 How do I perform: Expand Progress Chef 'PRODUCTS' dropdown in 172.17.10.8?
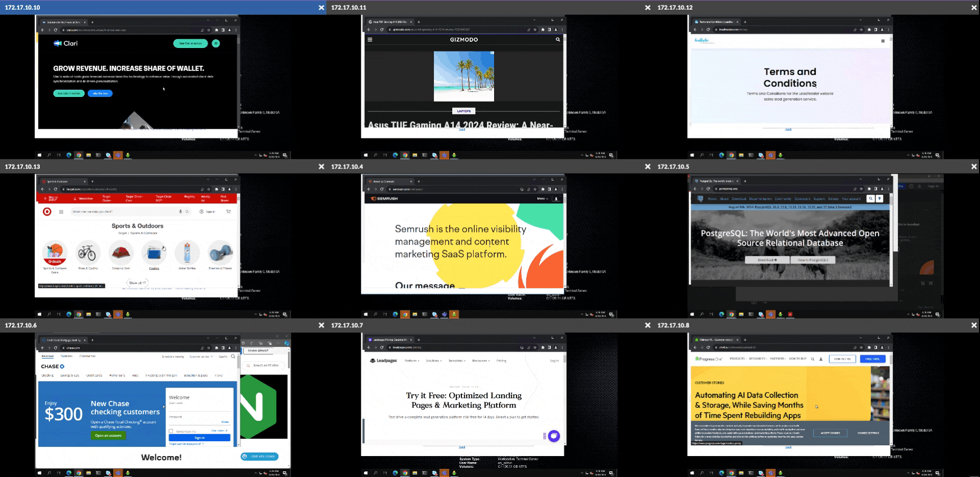[x=738, y=359]
